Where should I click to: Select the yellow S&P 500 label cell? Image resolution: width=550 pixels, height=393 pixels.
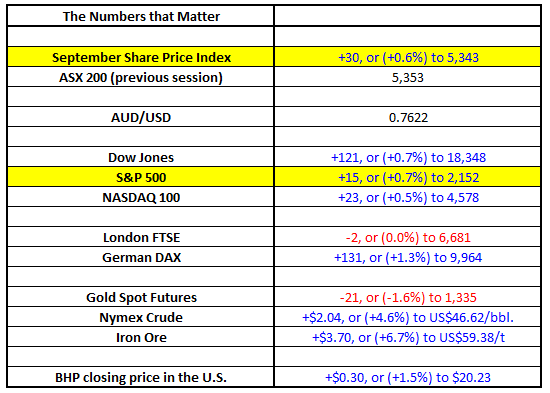coord(141,177)
